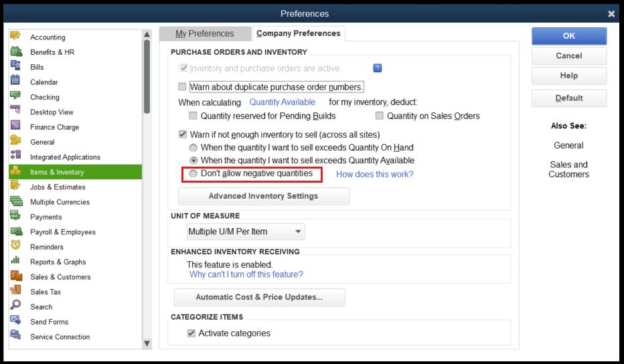
Task: Click the sidebar scrollbar thumb
Action: [147, 76]
